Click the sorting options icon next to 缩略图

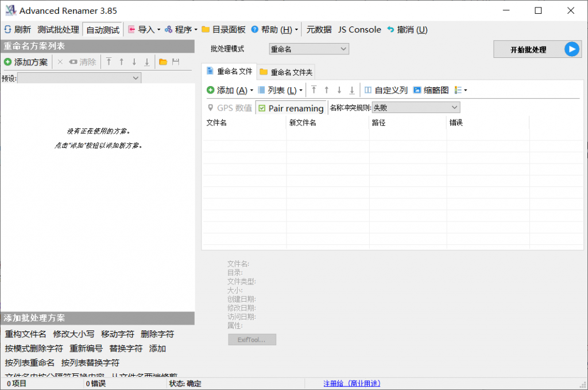pyautogui.click(x=459, y=89)
